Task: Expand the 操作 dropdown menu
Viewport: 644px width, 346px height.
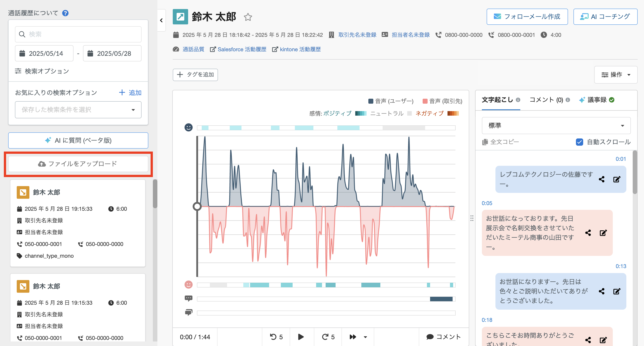Action: [x=616, y=75]
